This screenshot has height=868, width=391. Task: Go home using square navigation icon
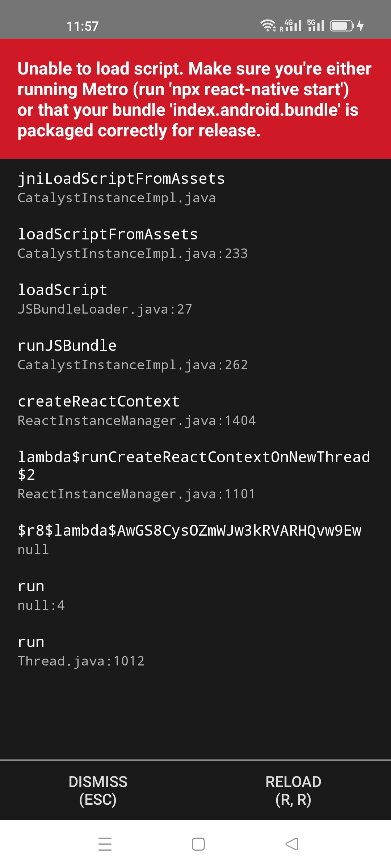[x=198, y=844]
